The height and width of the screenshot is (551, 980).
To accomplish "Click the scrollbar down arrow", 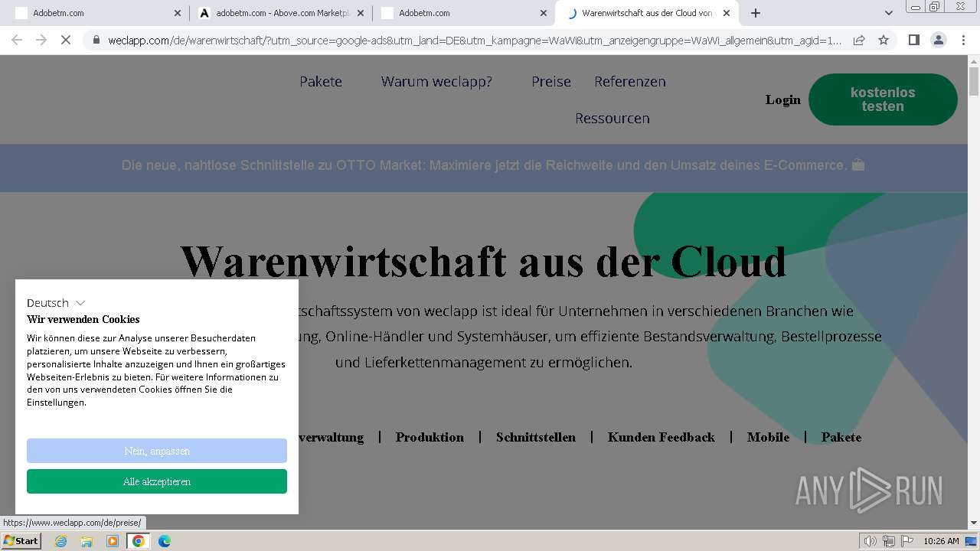I will tap(974, 523).
